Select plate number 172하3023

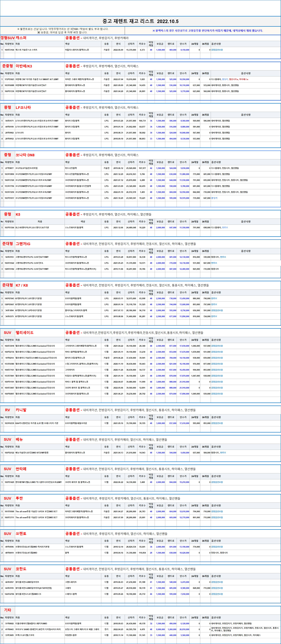coord(9,79)
